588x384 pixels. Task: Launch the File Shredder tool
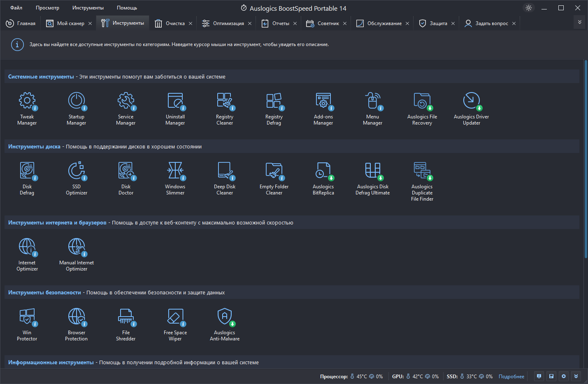(126, 325)
